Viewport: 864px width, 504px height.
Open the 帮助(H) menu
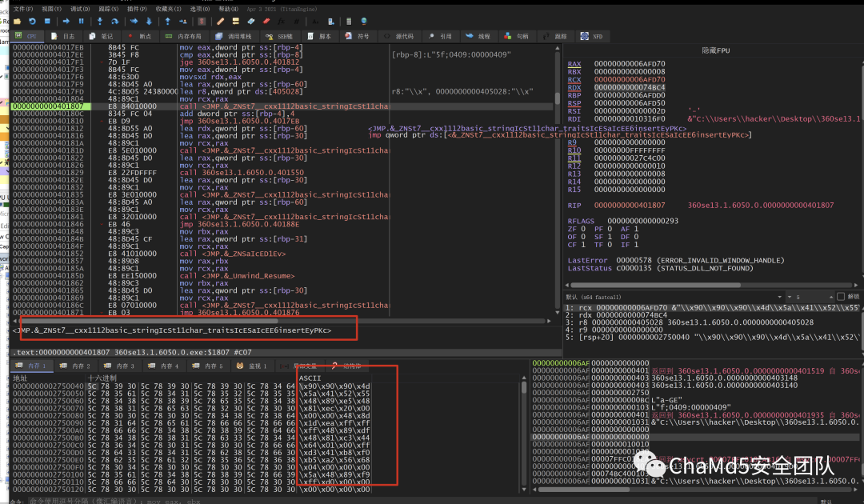pos(228,9)
